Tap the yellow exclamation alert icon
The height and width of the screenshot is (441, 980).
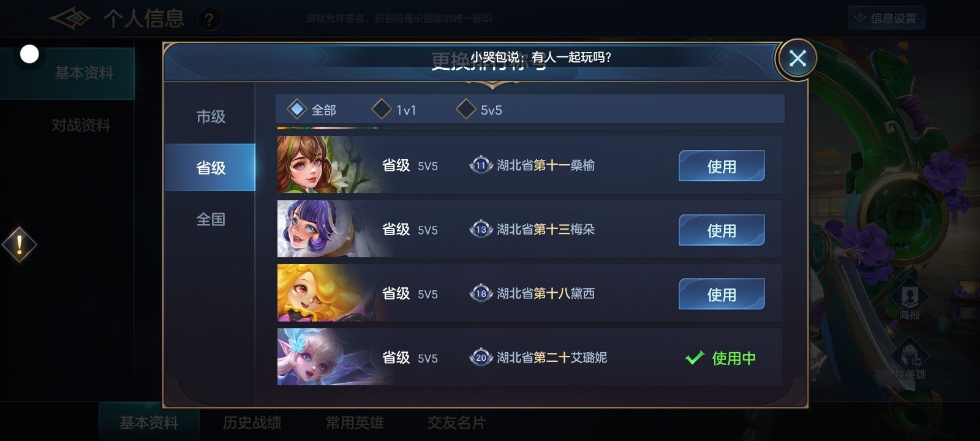(19, 244)
